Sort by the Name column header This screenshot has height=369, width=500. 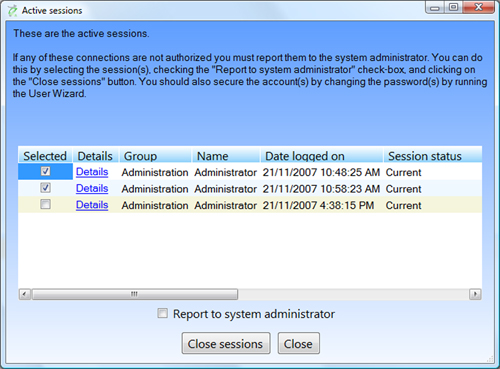pos(226,156)
